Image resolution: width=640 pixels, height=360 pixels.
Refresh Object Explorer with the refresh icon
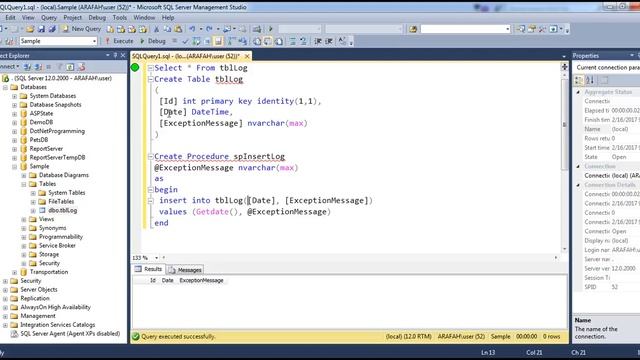pos(70,66)
